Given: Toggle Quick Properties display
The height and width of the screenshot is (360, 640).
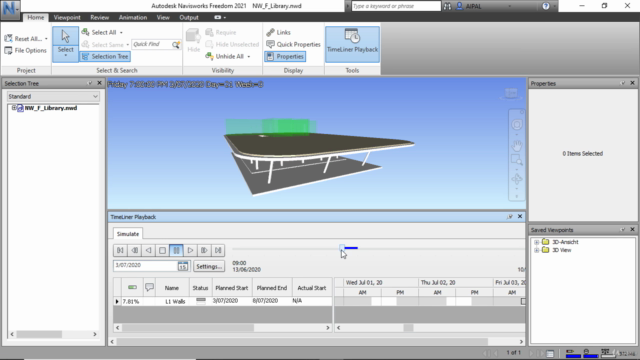Looking at the screenshot, I should coord(293,44).
